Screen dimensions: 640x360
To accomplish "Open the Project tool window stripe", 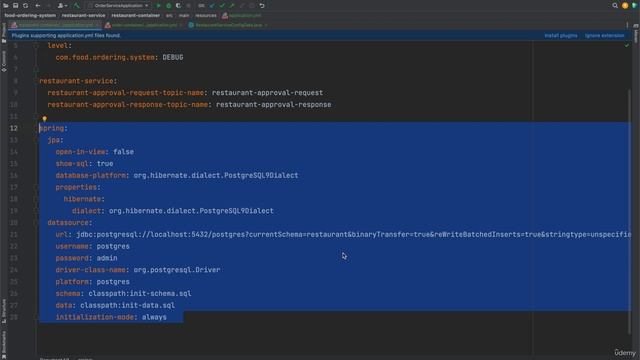I will 4,33.
